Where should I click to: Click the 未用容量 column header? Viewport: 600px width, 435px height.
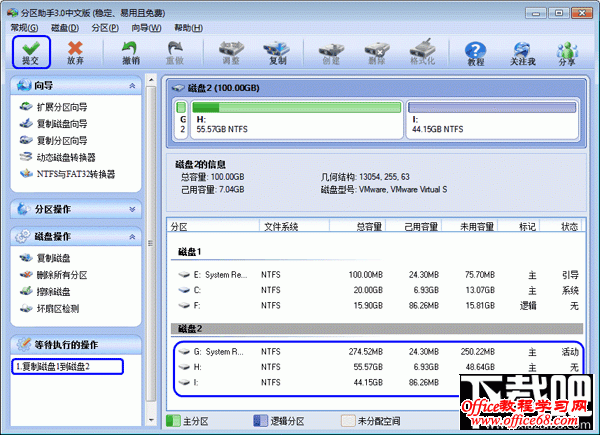point(470,226)
